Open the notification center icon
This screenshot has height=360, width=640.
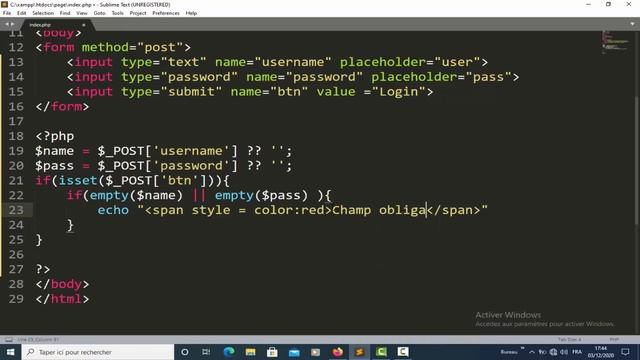(625, 352)
